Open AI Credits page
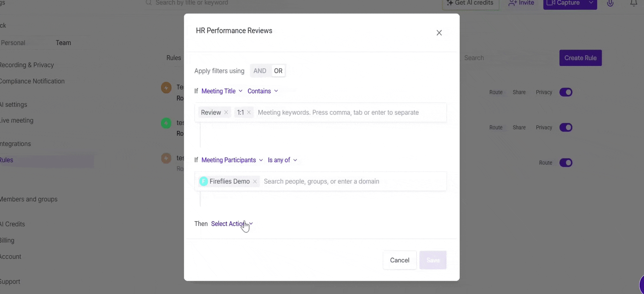The width and height of the screenshot is (644, 294). click(12, 224)
